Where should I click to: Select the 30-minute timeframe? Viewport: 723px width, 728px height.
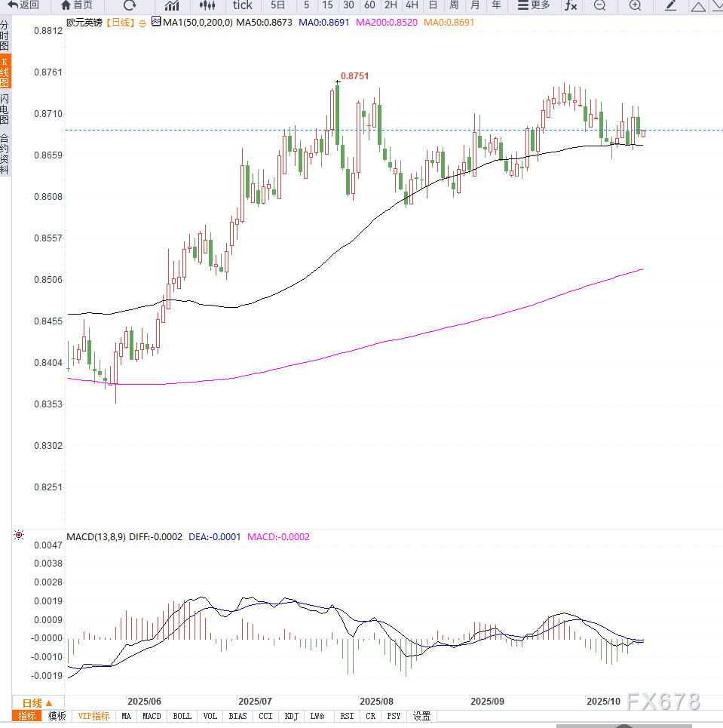(x=348, y=5)
